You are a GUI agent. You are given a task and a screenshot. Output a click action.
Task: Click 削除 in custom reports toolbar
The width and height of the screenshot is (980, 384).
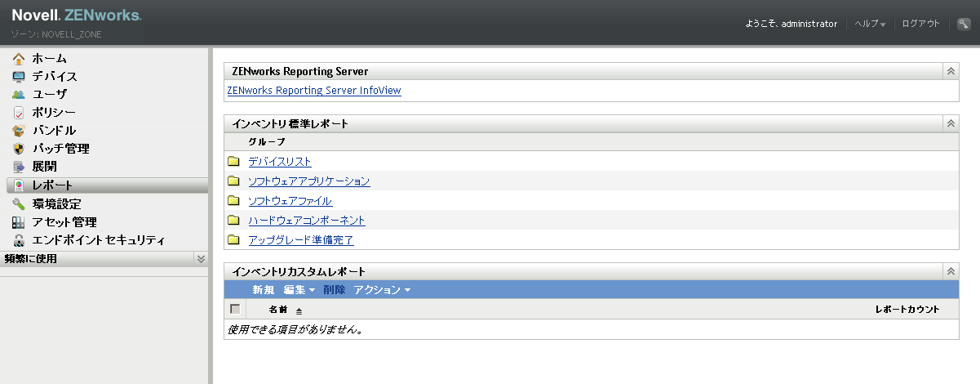coord(334,290)
